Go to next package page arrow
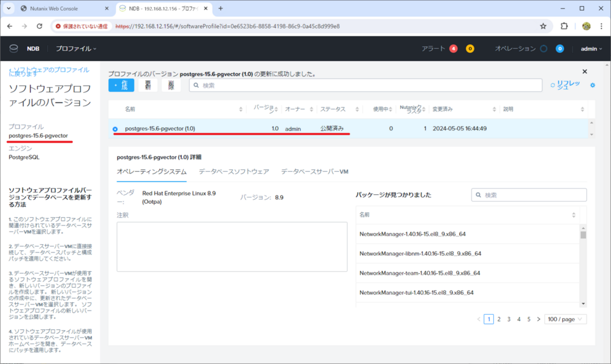The image size is (611, 364). click(539, 319)
